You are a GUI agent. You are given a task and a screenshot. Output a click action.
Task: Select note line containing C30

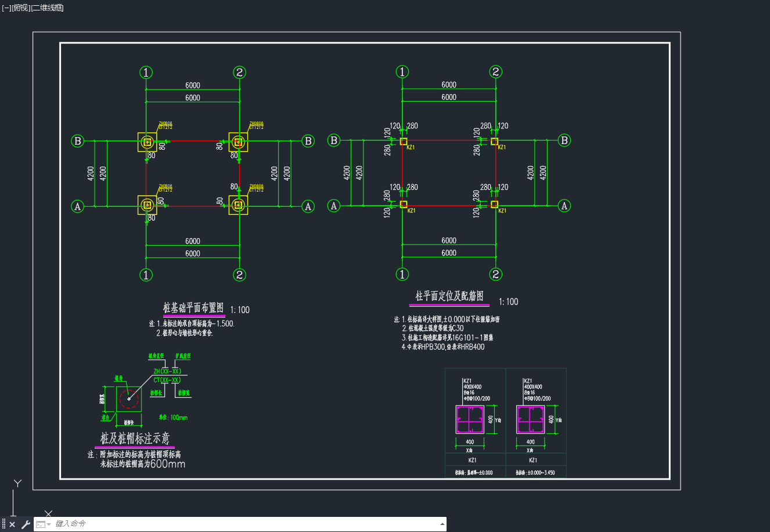coord(433,329)
